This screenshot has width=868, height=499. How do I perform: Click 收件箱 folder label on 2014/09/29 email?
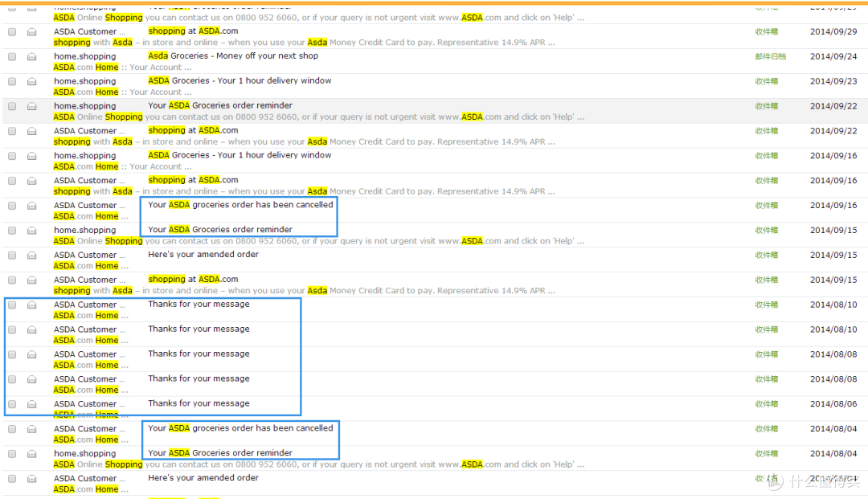766,31
